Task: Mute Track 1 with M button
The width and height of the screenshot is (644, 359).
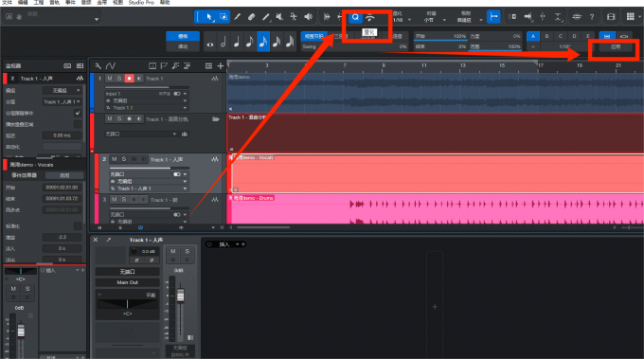Action: click(110, 78)
